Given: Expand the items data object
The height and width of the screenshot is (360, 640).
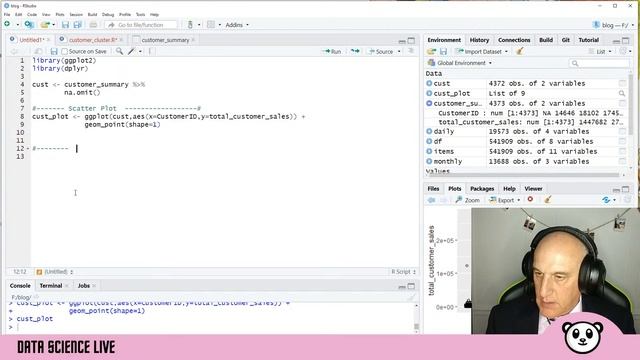Looking at the screenshot, I should coord(429,151).
